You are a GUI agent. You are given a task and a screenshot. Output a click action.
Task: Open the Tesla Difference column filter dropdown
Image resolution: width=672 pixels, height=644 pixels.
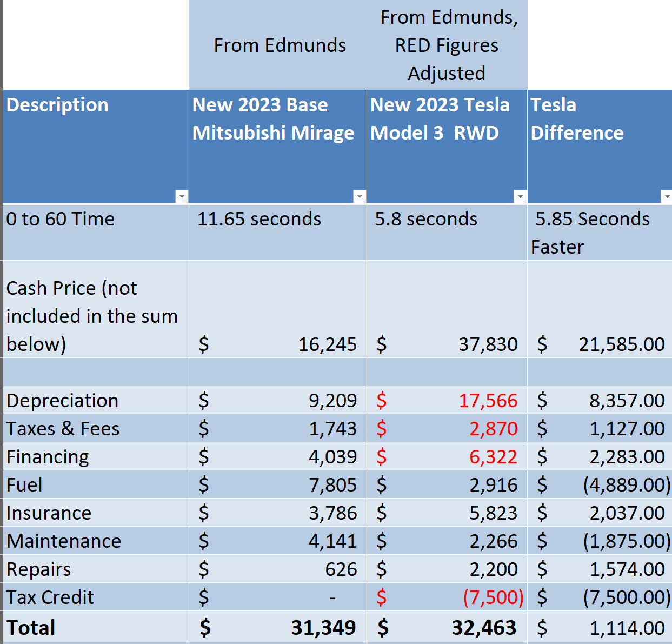click(x=667, y=196)
